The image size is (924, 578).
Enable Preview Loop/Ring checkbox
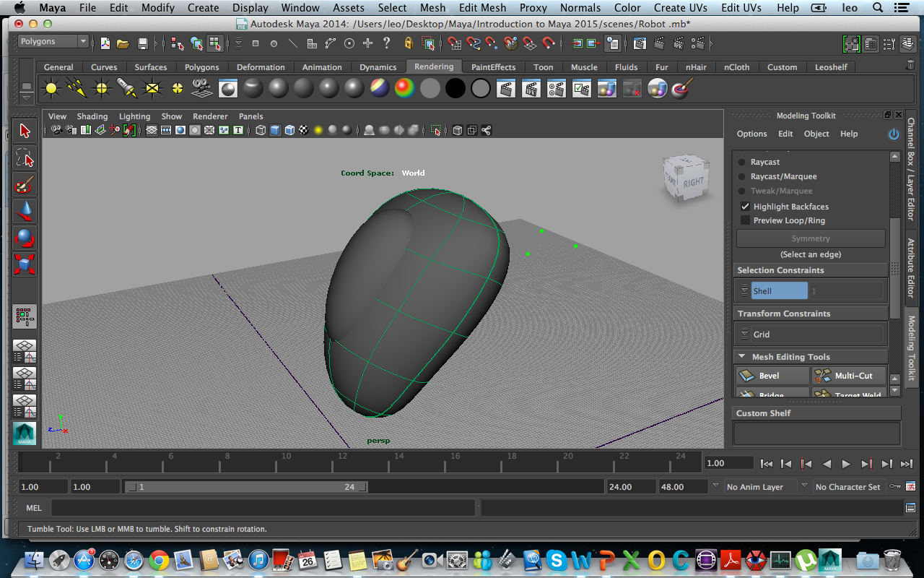coord(746,220)
